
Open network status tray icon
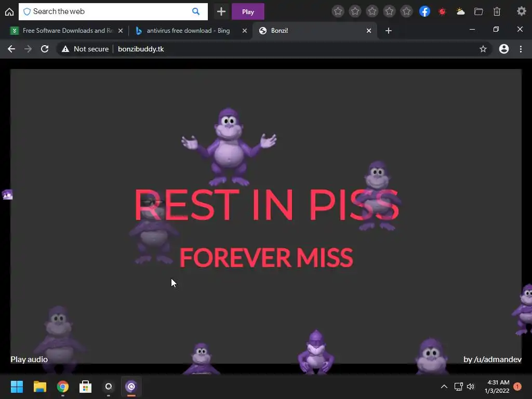[x=458, y=387]
